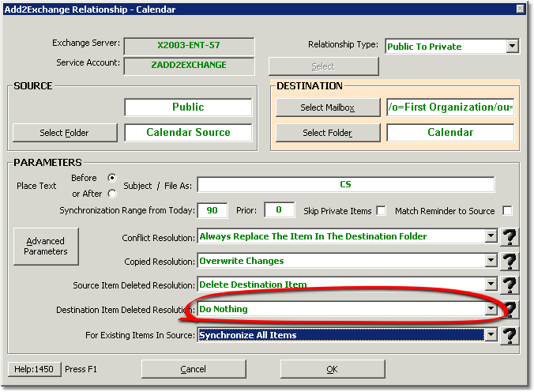Click the Exchange Server X2003-ENT-57 field
The height and width of the screenshot is (392, 534).
click(189, 45)
